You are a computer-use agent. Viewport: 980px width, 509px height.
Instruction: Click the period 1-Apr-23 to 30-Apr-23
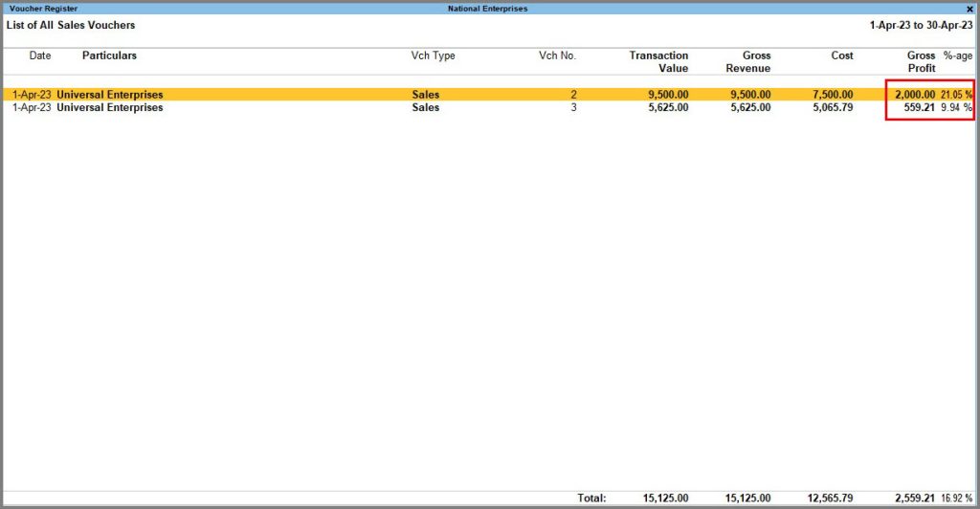[922, 25]
